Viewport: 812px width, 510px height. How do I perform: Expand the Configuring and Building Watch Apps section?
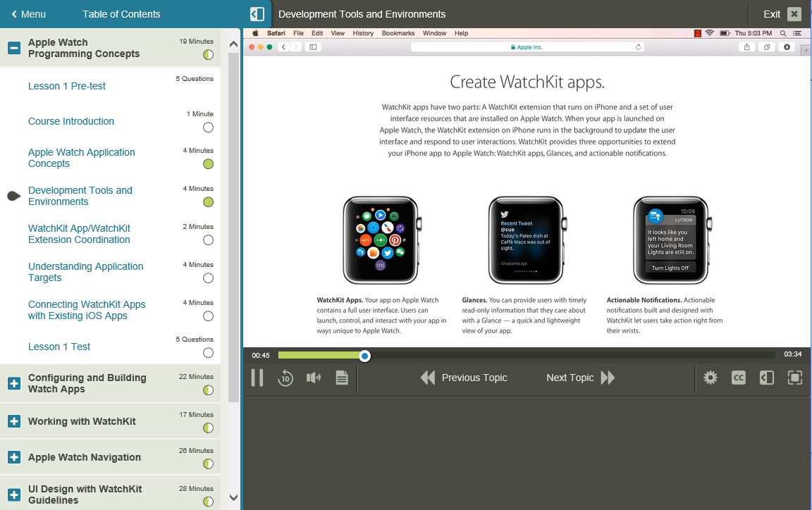[13, 383]
